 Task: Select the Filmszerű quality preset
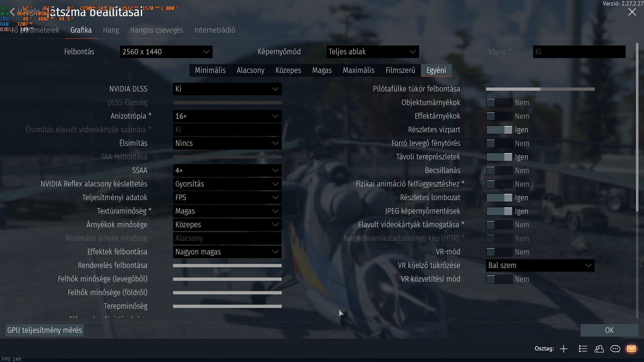click(400, 70)
